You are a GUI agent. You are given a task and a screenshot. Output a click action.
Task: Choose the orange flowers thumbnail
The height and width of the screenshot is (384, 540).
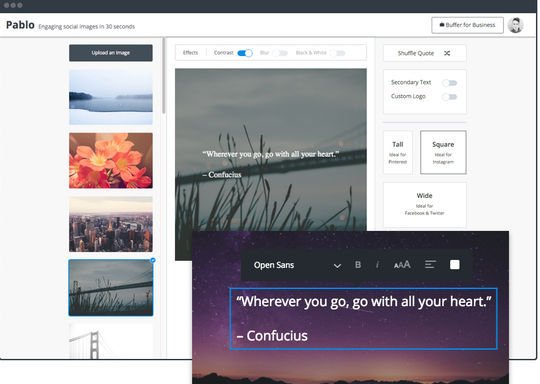111,160
